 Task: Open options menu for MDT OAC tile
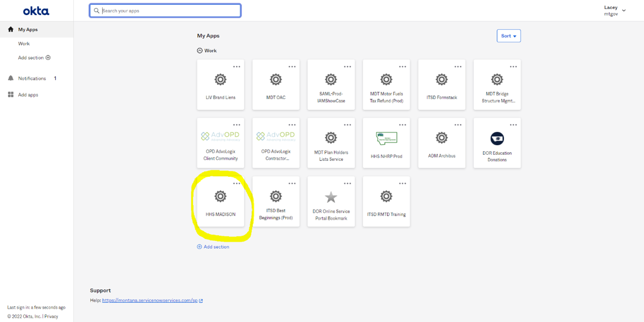[292, 67]
